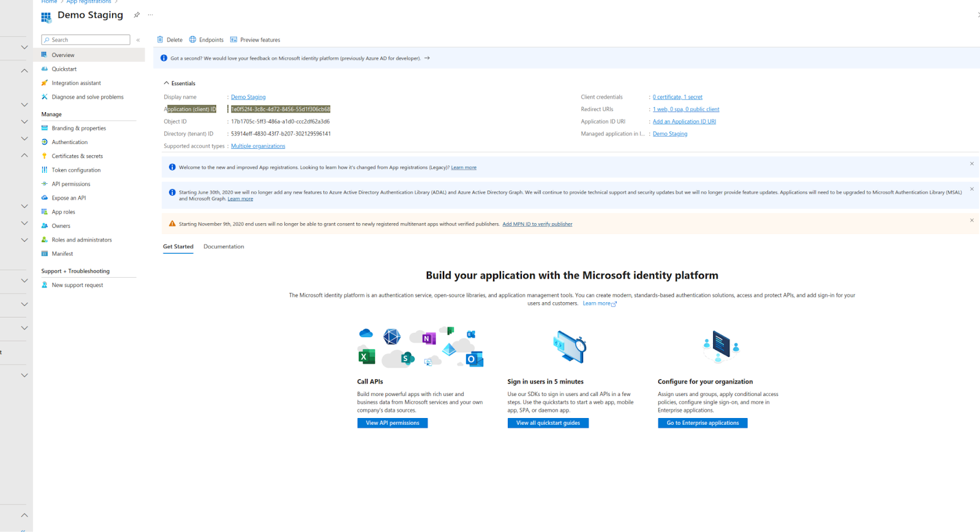Click the Authentication icon
Viewport: 980px width, 532px height.
tap(44, 142)
